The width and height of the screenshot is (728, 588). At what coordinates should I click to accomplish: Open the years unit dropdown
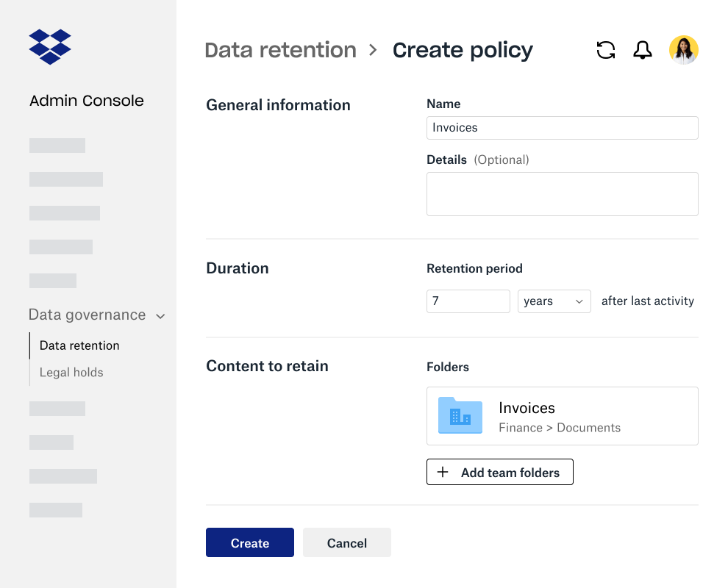pyautogui.click(x=554, y=301)
